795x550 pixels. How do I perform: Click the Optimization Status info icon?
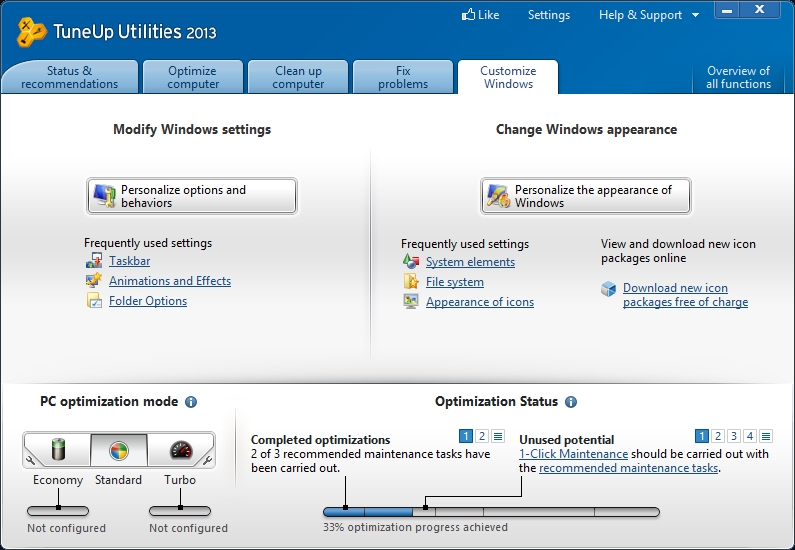coord(571,402)
